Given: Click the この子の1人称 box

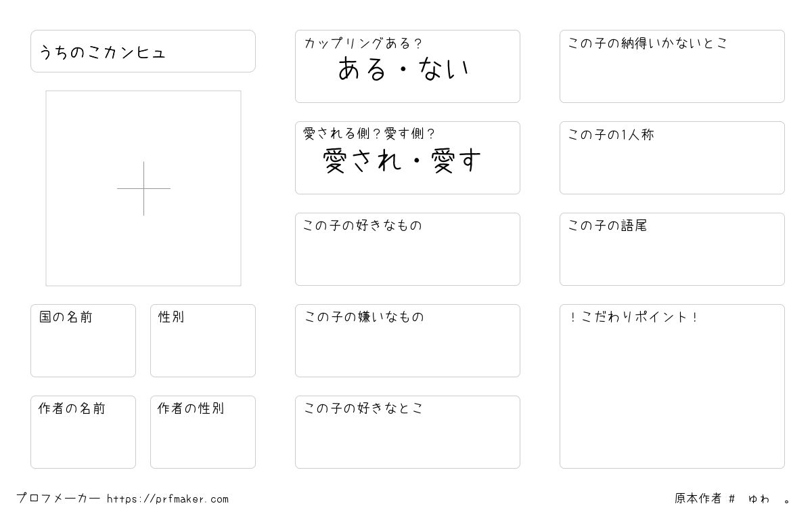Looking at the screenshot, I should 672,158.
